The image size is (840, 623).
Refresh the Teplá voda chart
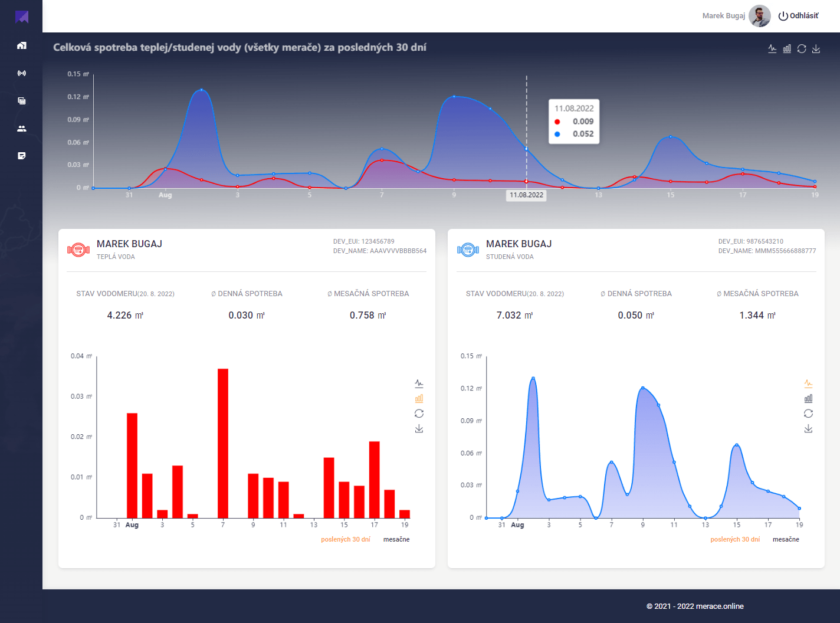click(x=419, y=414)
